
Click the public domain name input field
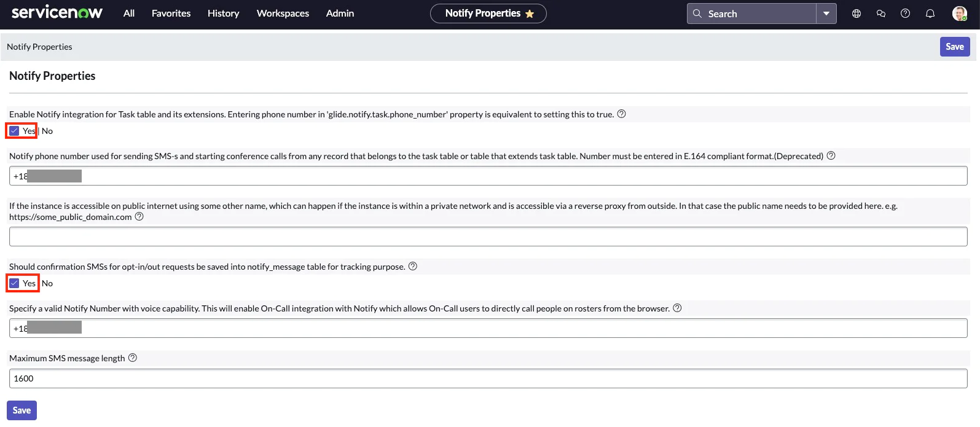tap(488, 237)
